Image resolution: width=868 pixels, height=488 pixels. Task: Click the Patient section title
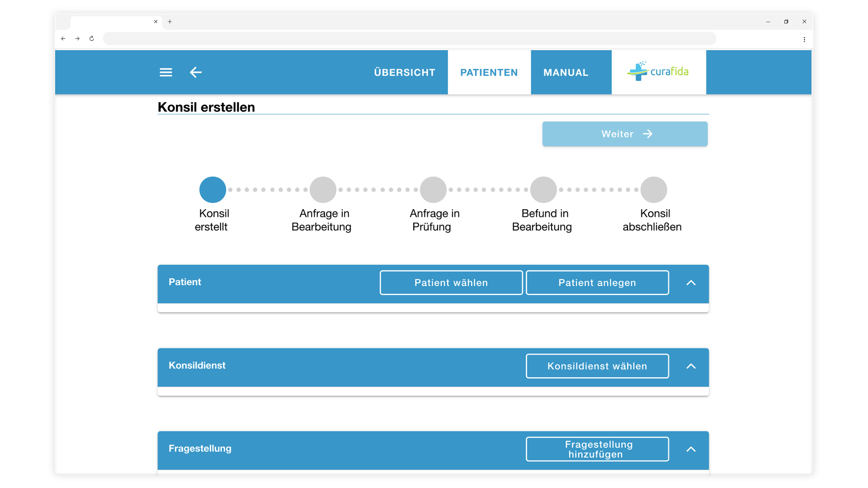click(x=185, y=282)
